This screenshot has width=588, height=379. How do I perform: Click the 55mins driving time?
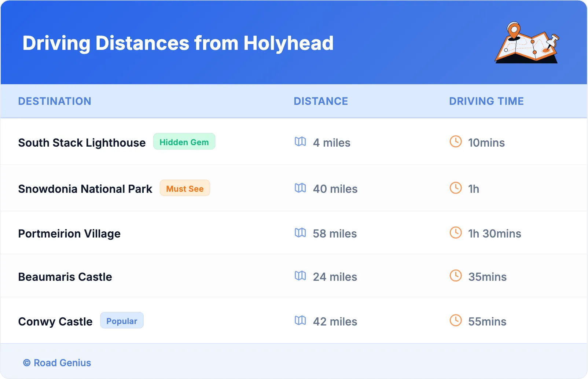487,321
